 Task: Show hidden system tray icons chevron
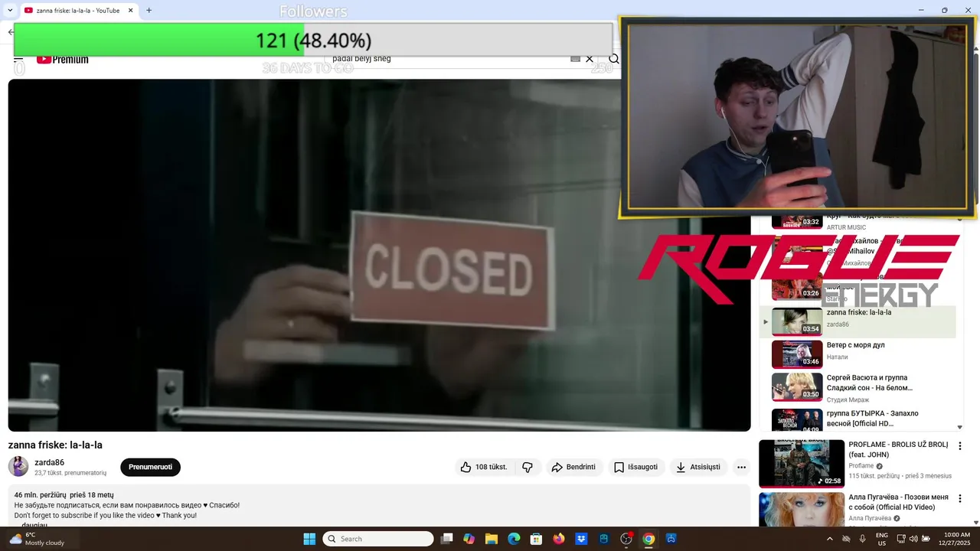point(829,539)
